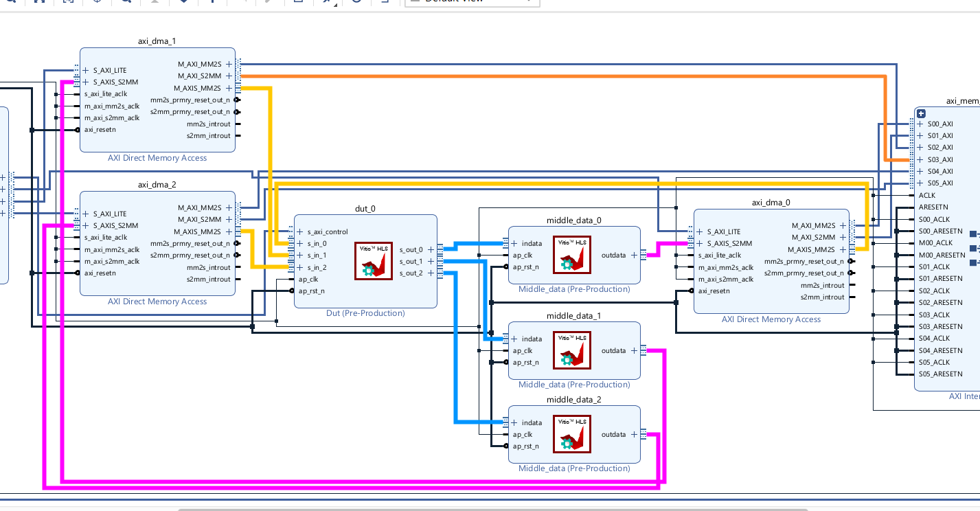Expand S_AXI_LITE interface on axi_dma_0

pos(700,231)
